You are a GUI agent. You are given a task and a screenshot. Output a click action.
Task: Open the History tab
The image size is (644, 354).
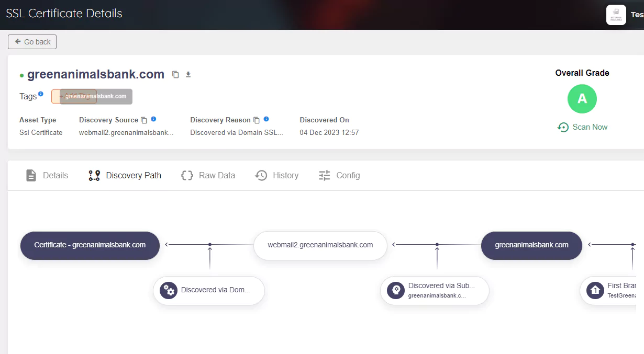(x=277, y=176)
